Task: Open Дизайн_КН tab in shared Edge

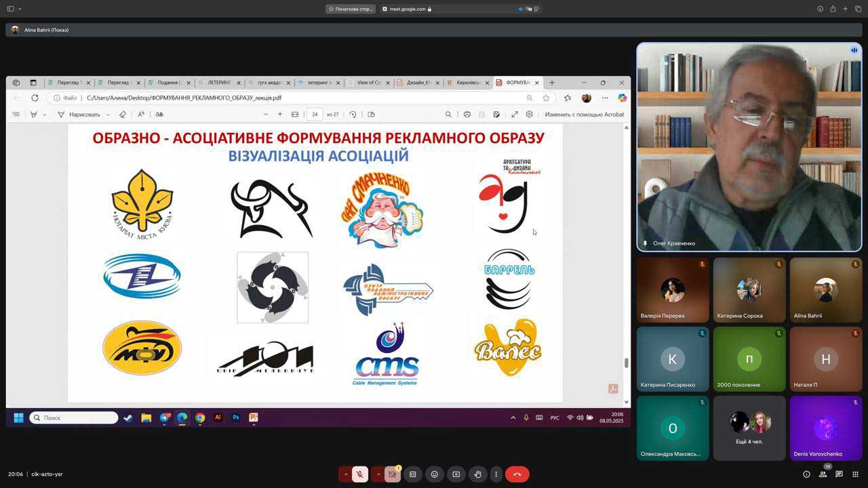Action: (x=419, y=83)
